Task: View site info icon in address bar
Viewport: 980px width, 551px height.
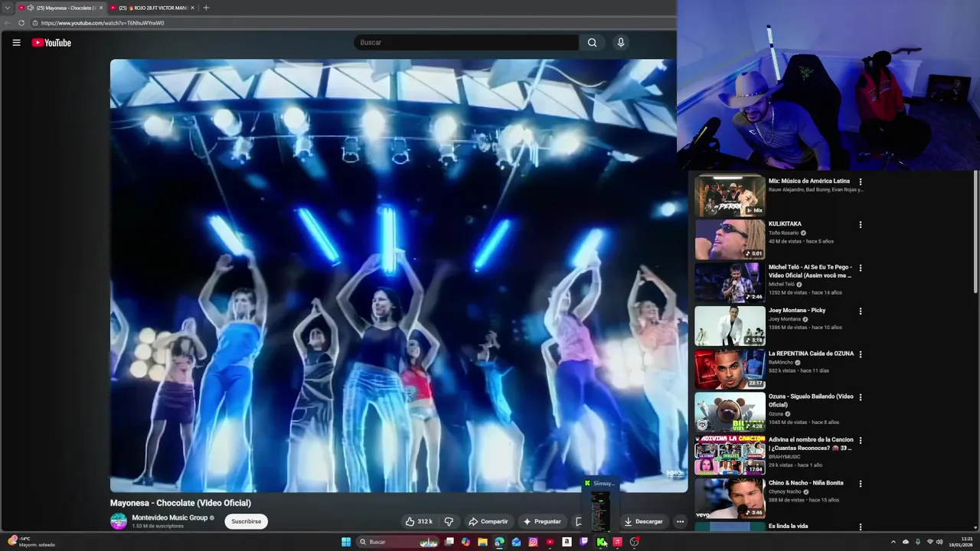Action: (x=35, y=23)
